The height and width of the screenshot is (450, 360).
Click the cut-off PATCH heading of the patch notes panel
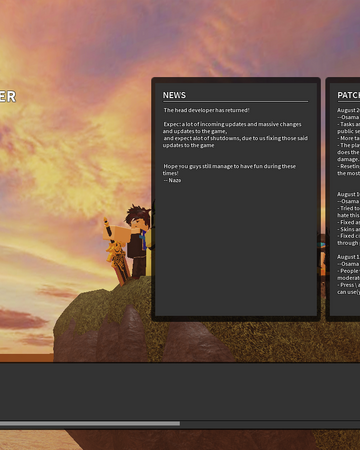pos(349,95)
